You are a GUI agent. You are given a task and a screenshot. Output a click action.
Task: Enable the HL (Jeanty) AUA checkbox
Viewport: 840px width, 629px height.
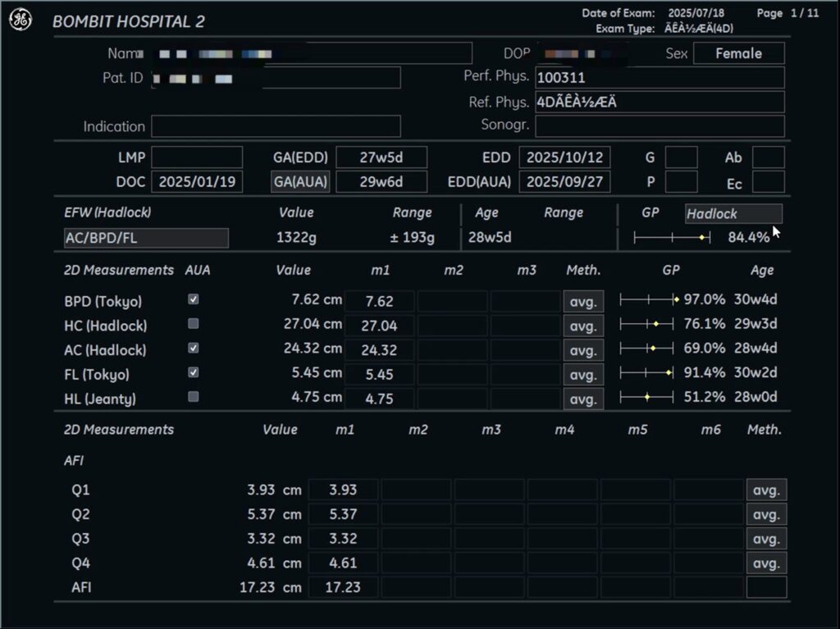(x=194, y=397)
